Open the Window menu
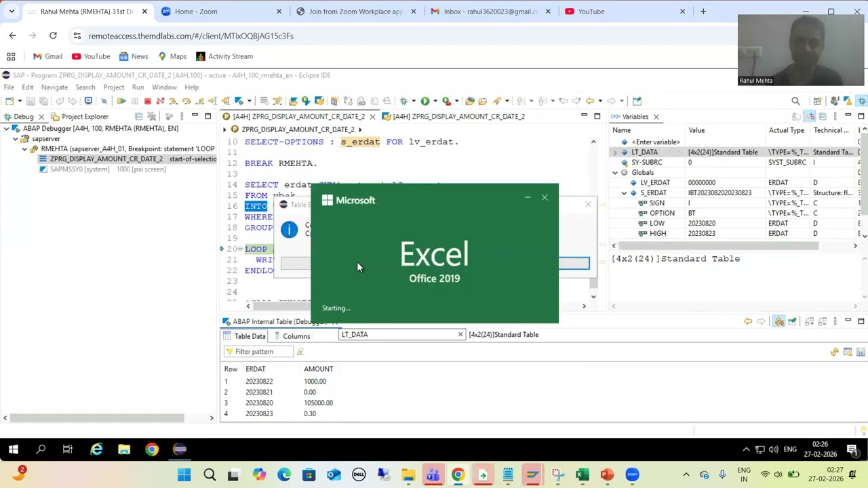Viewport: 868px width, 488px height. point(164,87)
